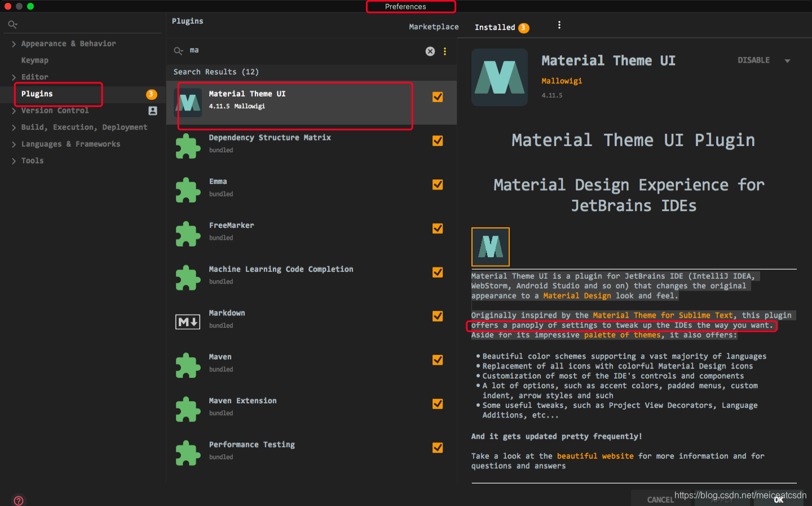Click the Performance Testing puzzle icon
Image resolution: width=812 pixels, height=506 pixels.
tap(188, 454)
